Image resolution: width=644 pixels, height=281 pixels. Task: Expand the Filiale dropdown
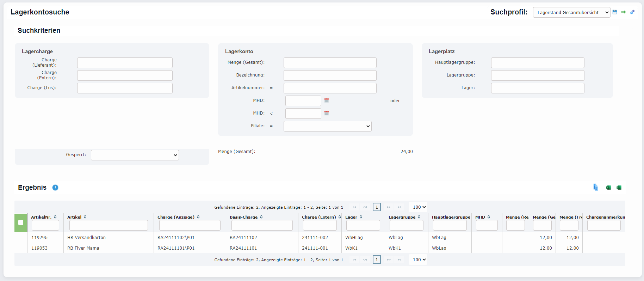click(327, 126)
